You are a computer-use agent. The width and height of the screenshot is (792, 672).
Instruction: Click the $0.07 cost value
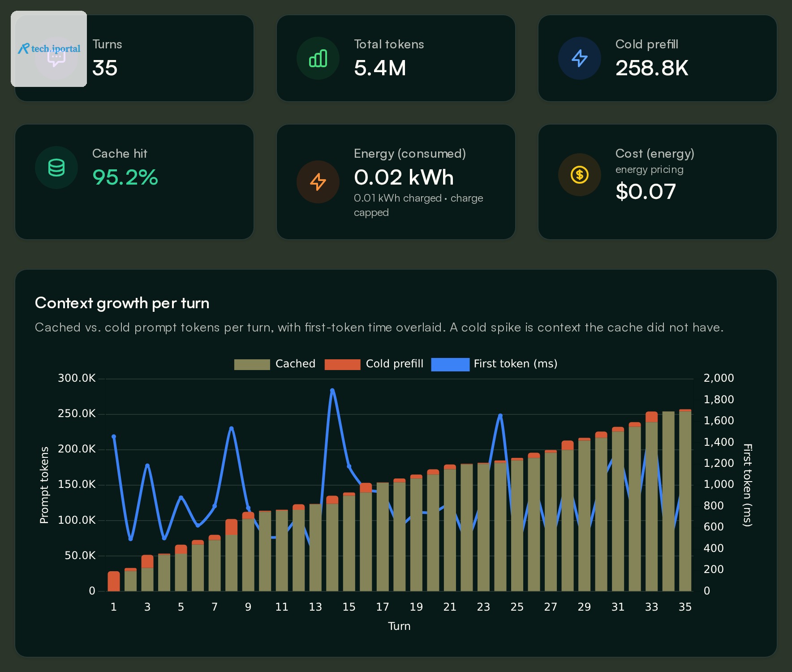646,192
